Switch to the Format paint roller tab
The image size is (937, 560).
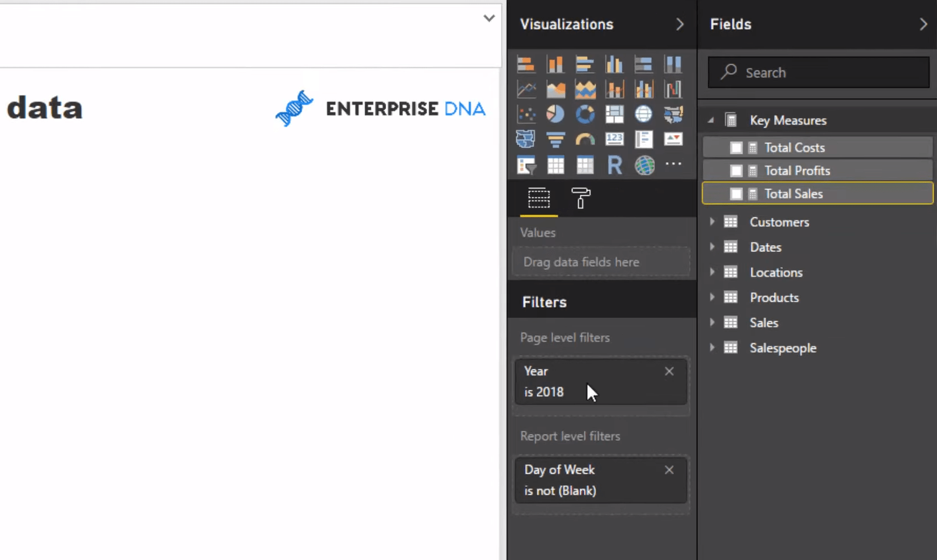coord(580,199)
